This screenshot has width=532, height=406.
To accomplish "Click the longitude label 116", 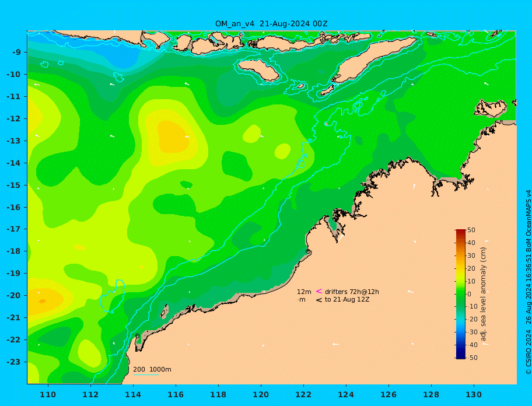I will coord(176,395).
